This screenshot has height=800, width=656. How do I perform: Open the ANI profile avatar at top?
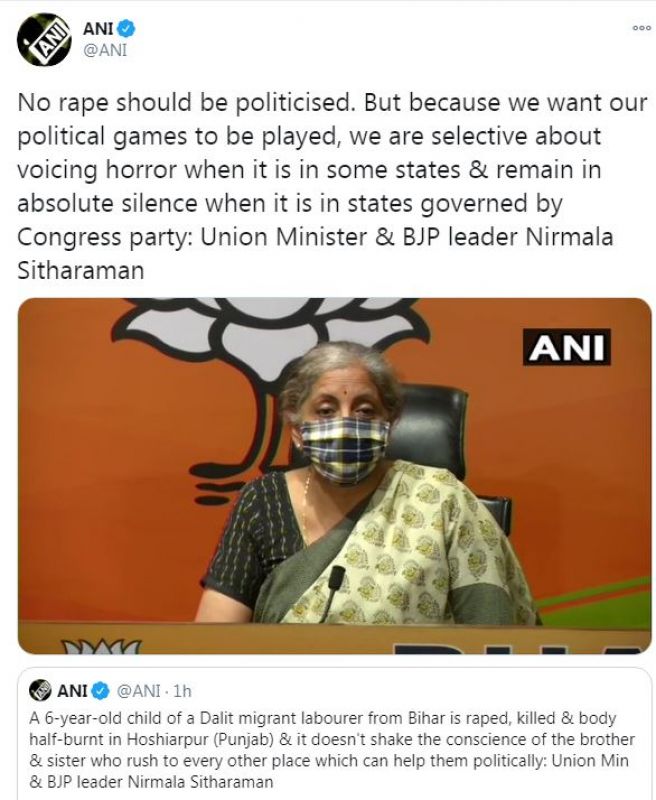[x=43, y=40]
